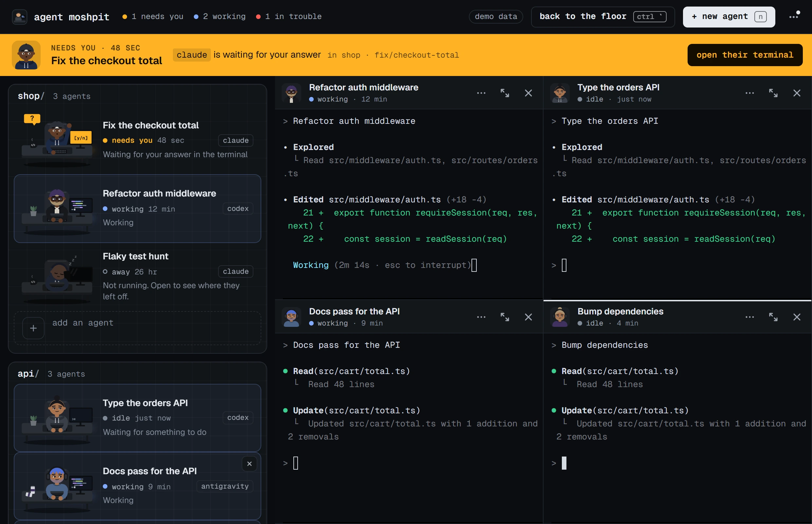Toggle the demo data pill
Screen dimensions: 812x524
coord(496,16)
